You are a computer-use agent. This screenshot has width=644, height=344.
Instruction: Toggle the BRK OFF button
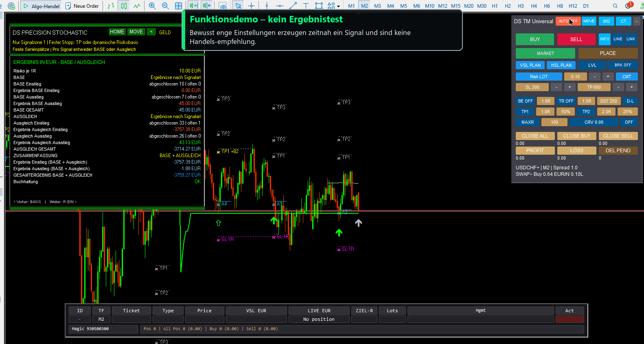[623, 65]
